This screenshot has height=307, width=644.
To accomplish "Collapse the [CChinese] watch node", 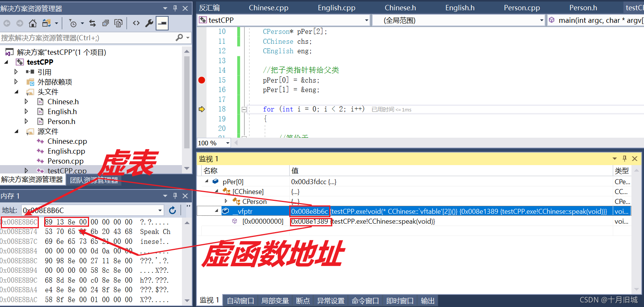I will [217, 191].
